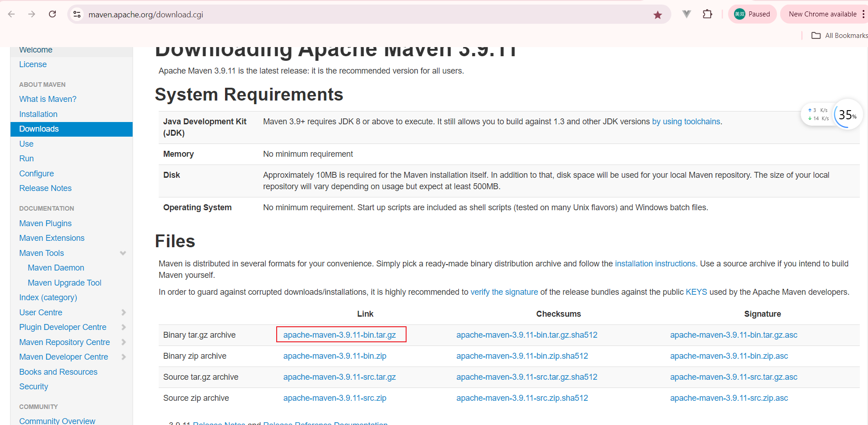Open the Chrome three-dot menu
868x425 pixels.
click(863, 14)
